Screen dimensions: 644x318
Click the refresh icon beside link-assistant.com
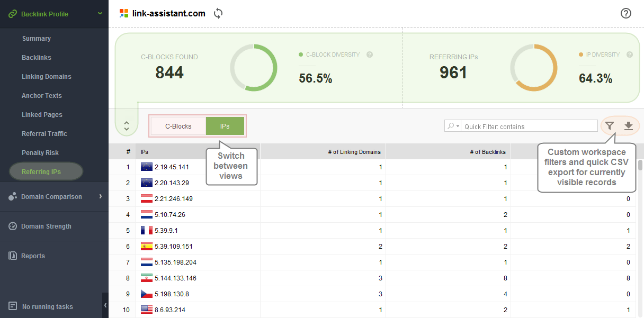218,14
